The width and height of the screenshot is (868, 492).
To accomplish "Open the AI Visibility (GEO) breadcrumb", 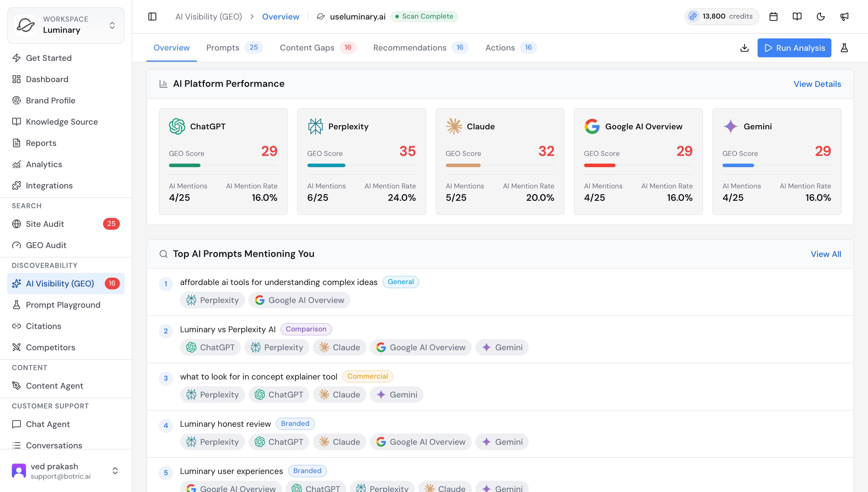I will [208, 17].
